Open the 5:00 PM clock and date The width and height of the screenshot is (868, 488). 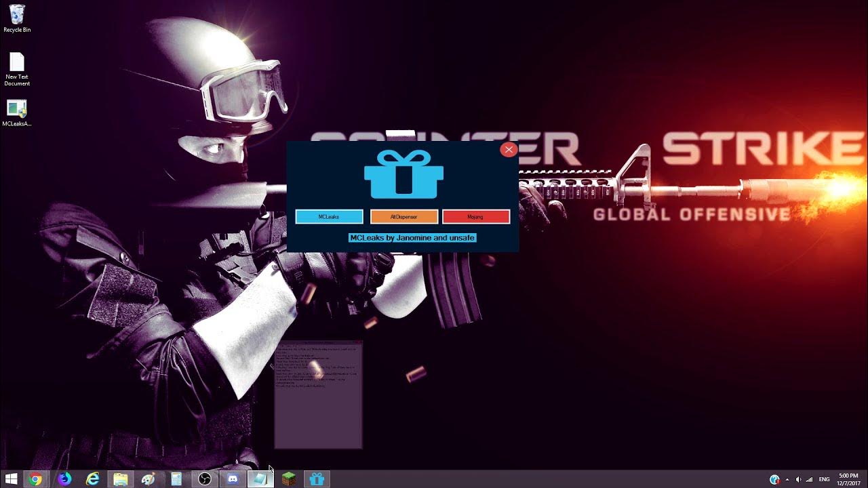tap(848, 479)
